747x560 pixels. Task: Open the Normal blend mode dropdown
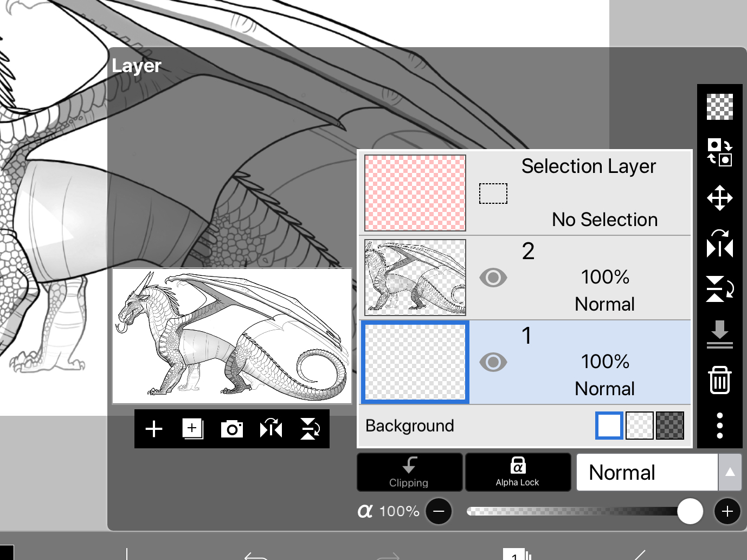647,472
